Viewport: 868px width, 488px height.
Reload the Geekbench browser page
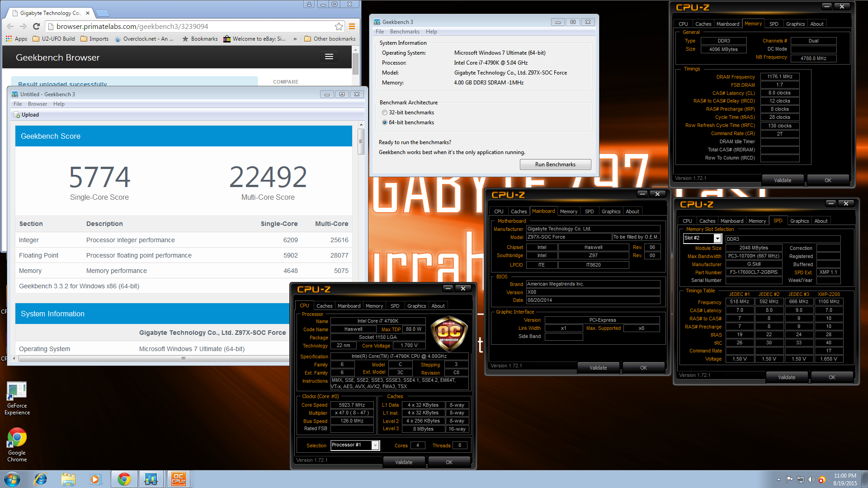tap(37, 26)
